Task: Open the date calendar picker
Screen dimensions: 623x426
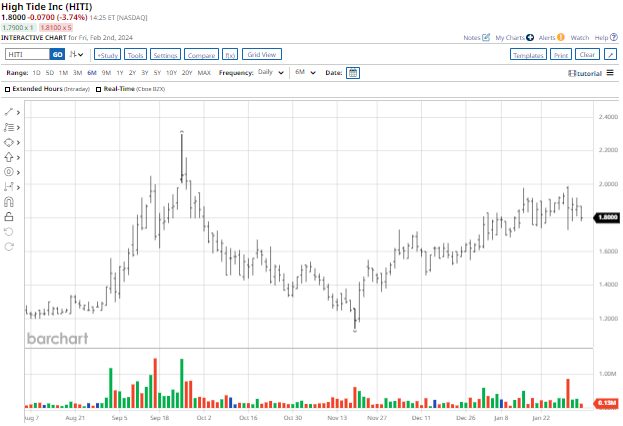Action: [353, 73]
